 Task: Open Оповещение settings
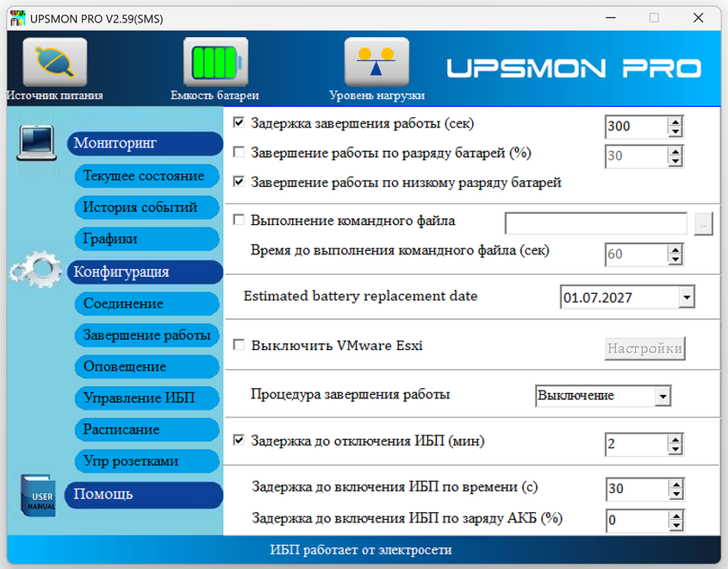pyautogui.click(x=146, y=366)
